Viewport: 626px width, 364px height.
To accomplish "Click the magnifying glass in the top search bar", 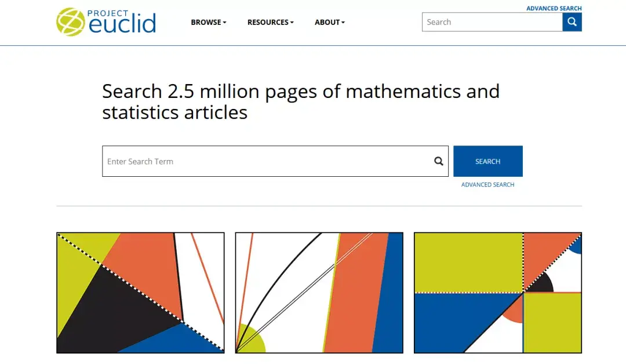I will click(572, 22).
